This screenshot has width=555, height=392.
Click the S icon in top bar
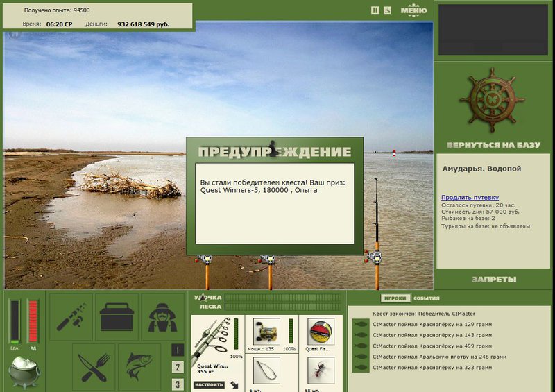387,10
